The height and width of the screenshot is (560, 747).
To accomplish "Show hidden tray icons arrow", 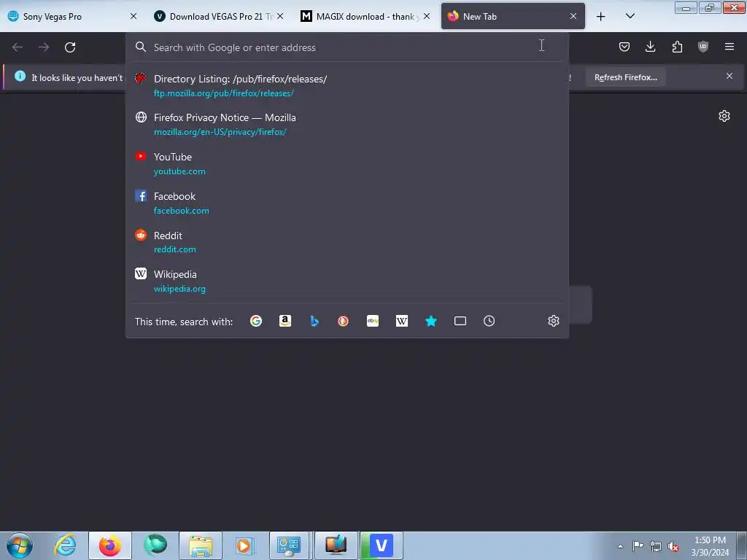I will pos(620,546).
